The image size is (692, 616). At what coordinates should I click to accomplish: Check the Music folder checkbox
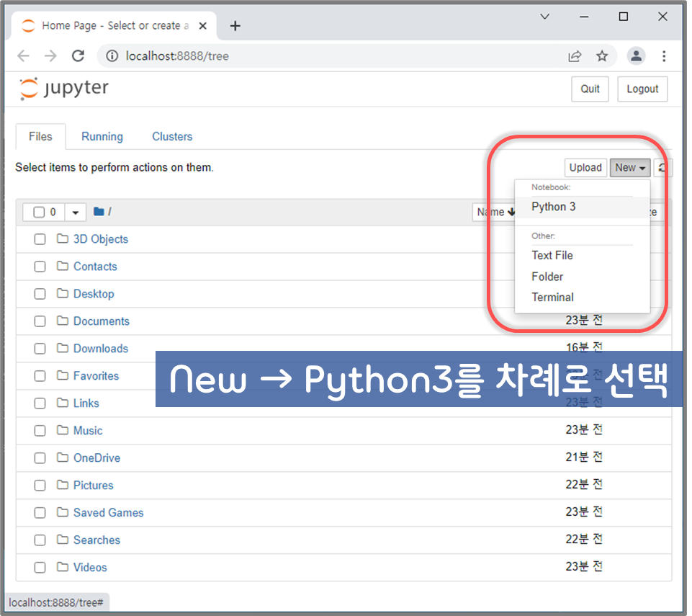pyautogui.click(x=40, y=431)
